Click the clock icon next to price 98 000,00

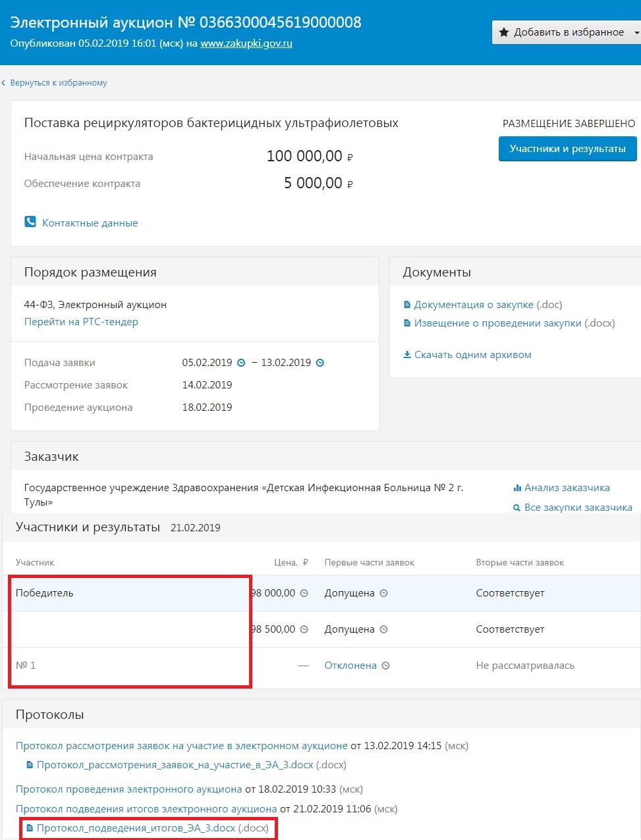[x=304, y=593]
